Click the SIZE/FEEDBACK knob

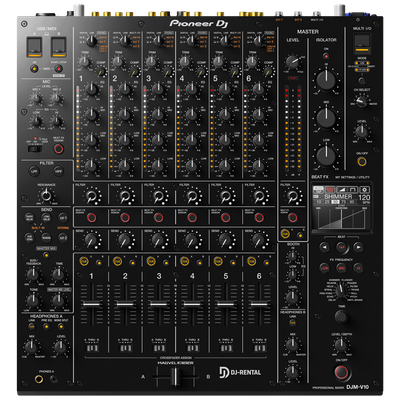click(x=33, y=274)
